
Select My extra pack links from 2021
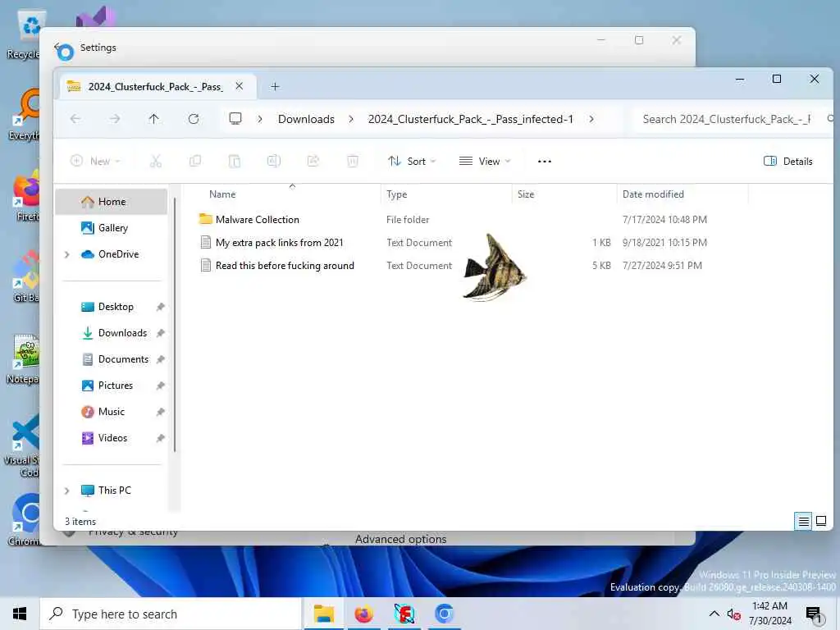point(279,243)
